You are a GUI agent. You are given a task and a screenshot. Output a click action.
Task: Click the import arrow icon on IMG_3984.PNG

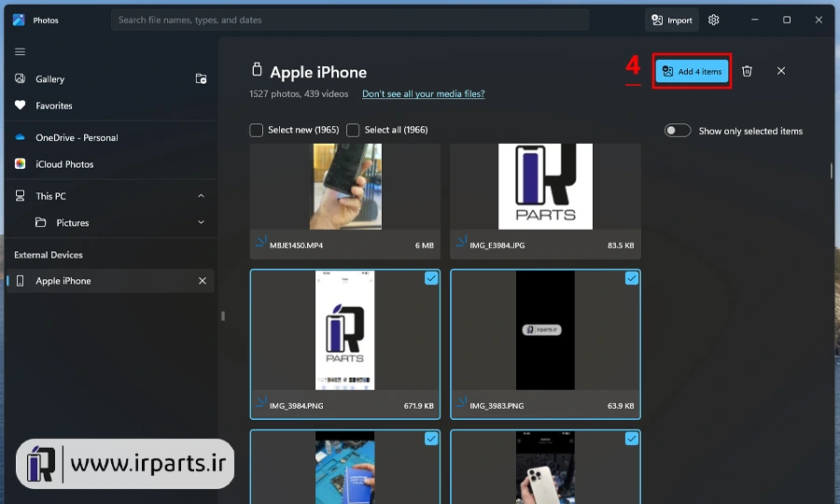point(260,402)
